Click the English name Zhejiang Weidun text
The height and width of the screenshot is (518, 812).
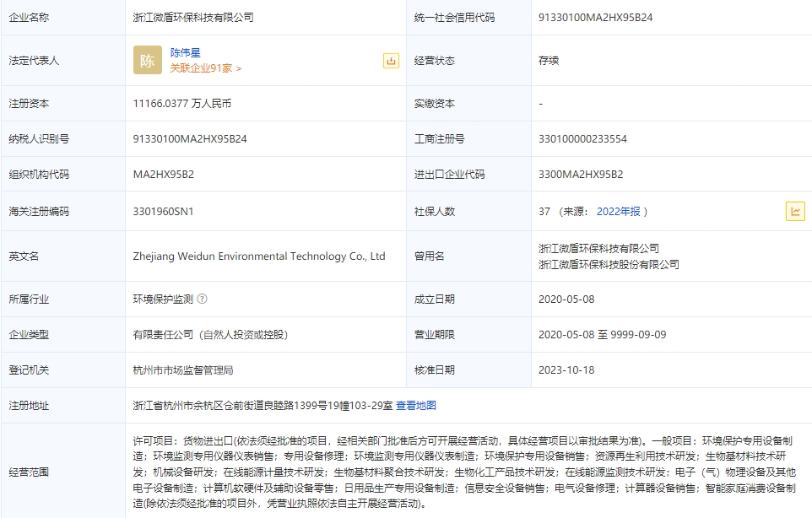coord(258,256)
